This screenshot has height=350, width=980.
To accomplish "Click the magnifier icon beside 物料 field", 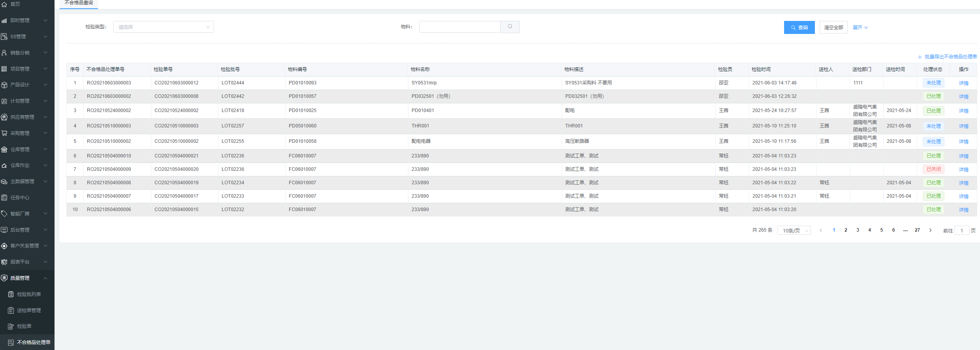I will (510, 27).
